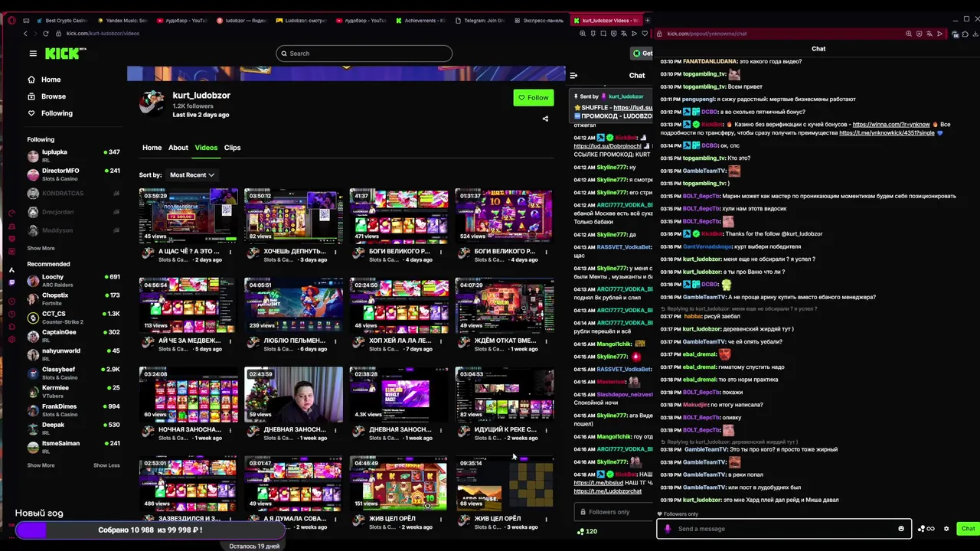Collapse the chat panel with the arrow icon

pos(573,75)
